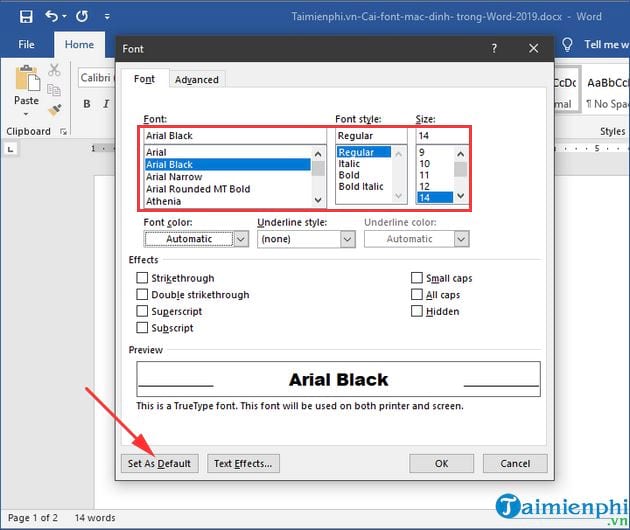Select size 11 in size list

435,175
